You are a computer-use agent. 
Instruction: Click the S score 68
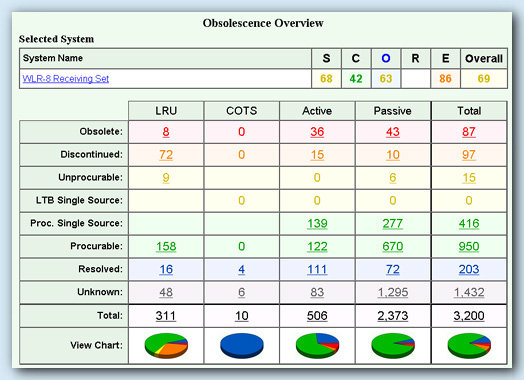[326, 79]
